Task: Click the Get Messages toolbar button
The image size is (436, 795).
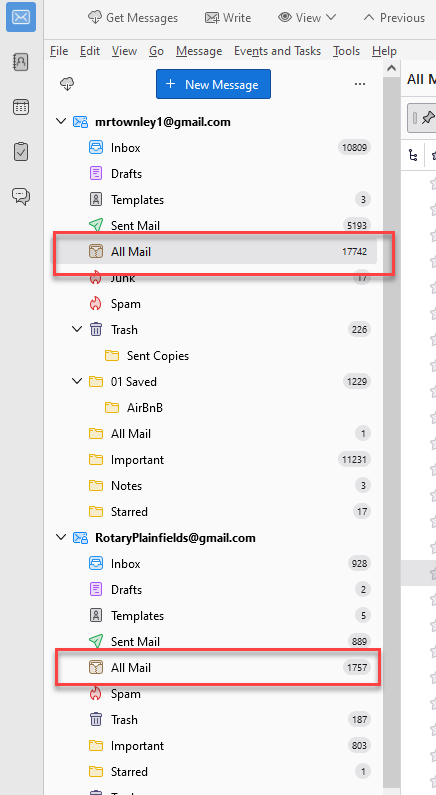Action: [x=133, y=18]
